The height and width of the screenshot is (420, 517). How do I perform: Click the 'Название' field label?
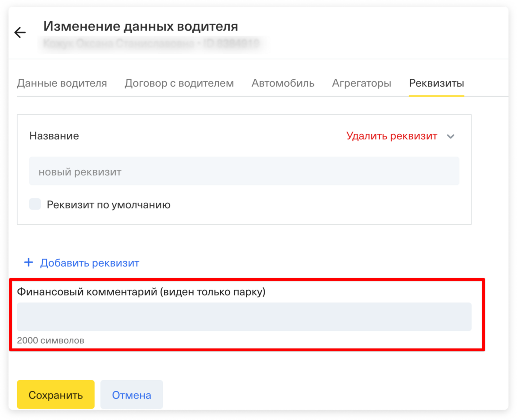[54, 136]
